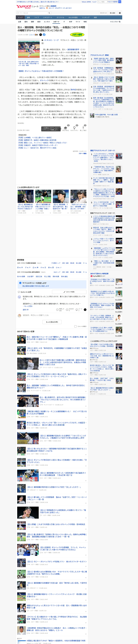Focus the keyword search input field

[x=32, y=13]
